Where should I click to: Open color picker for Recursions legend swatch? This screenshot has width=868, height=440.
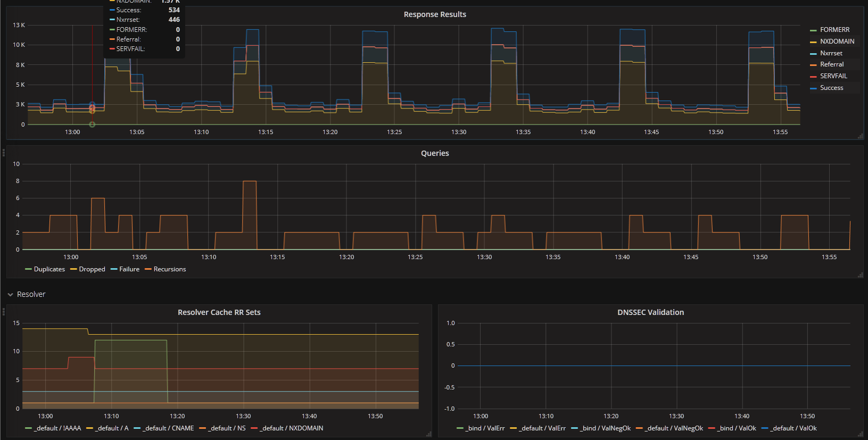click(148, 269)
